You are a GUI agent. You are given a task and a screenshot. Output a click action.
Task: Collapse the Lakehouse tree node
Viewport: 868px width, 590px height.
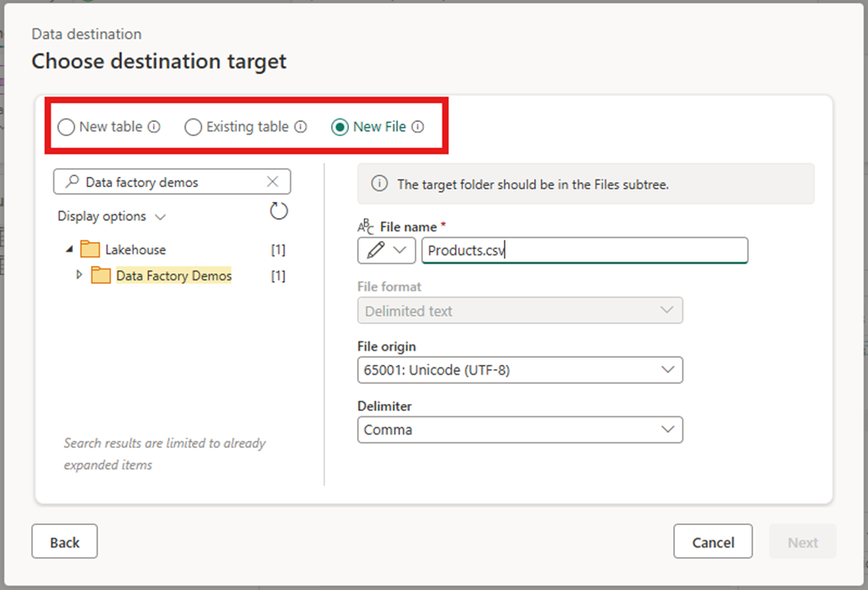click(x=69, y=249)
